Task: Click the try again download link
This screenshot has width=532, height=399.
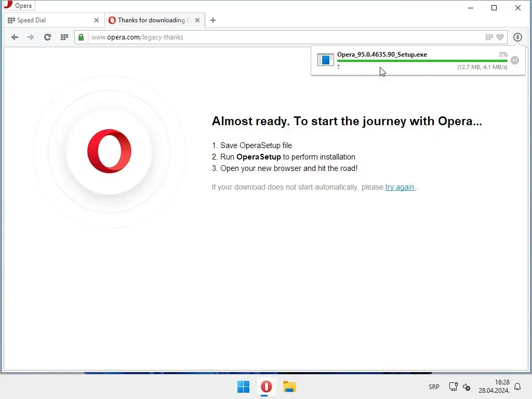Action: pos(400,187)
